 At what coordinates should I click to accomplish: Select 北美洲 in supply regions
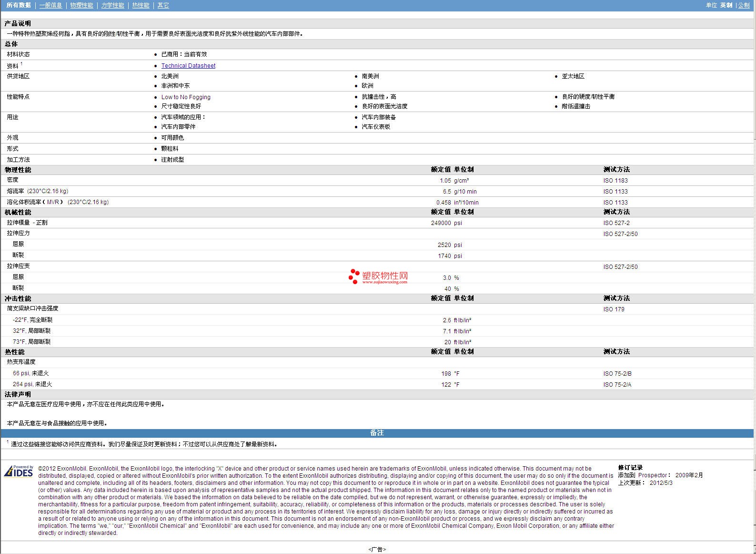coord(170,76)
